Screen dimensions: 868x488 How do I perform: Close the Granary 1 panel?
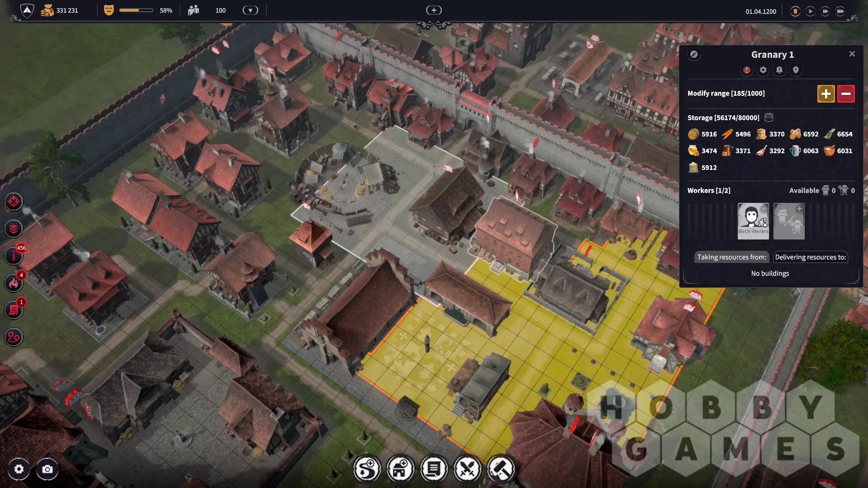pos(852,54)
